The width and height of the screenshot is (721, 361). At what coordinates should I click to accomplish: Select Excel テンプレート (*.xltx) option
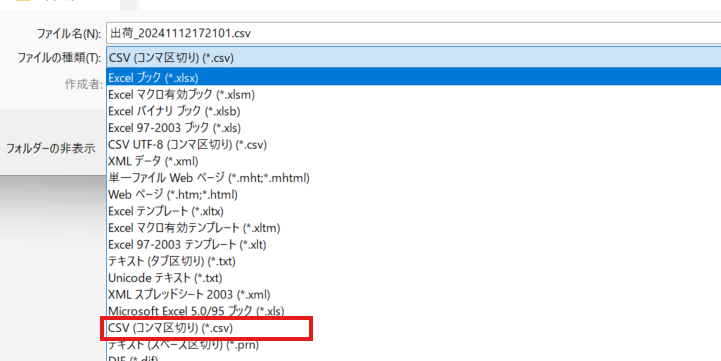pos(413,211)
